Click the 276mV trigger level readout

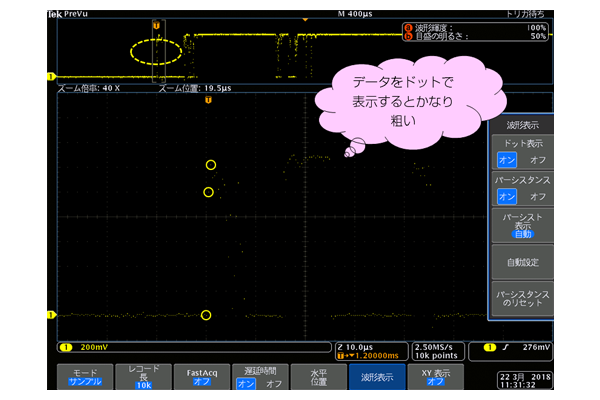point(536,347)
